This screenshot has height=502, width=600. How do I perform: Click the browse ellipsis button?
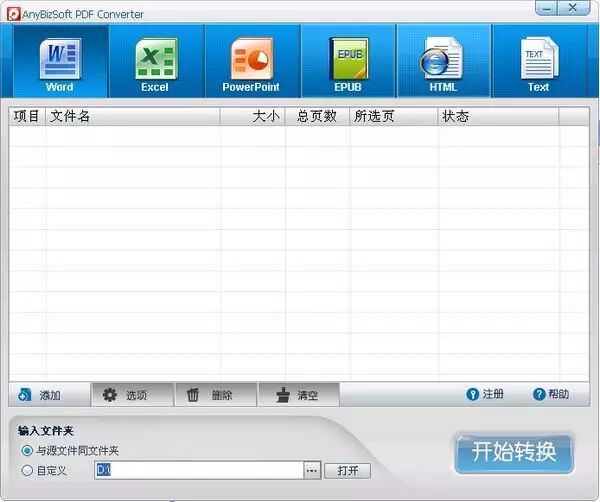click(312, 471)
